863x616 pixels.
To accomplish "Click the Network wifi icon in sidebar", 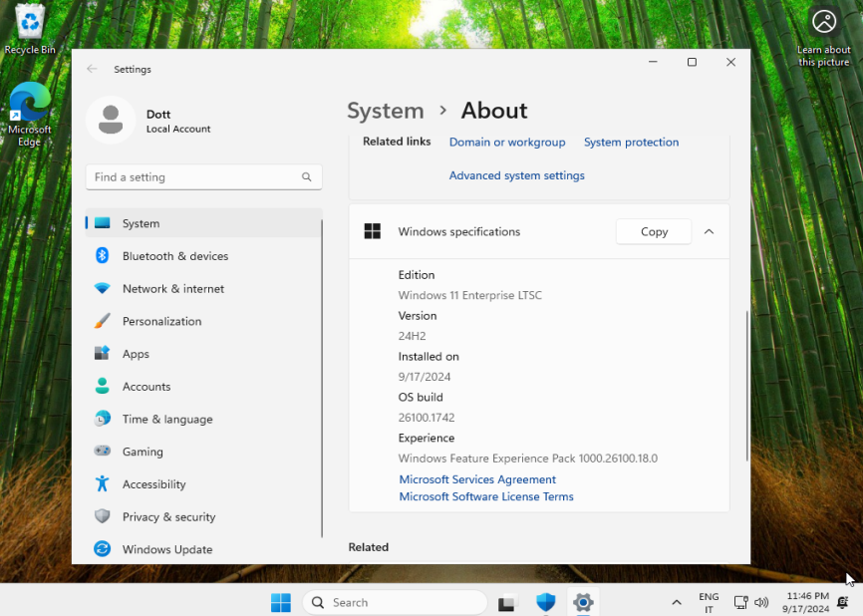I will 102,288.
